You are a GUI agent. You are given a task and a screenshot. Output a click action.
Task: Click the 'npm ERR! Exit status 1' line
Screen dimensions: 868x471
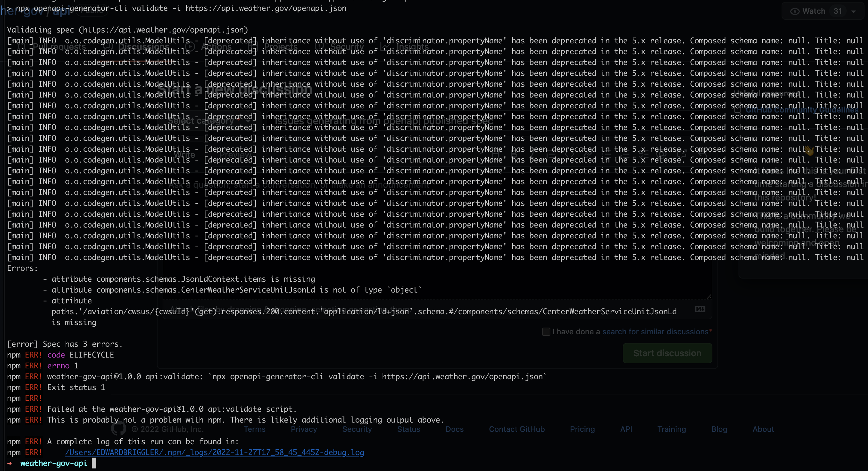click(x=56, y=388)
